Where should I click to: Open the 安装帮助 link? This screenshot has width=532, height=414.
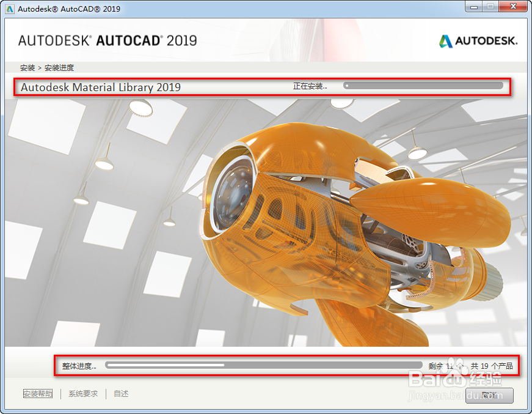coord(38,394)
